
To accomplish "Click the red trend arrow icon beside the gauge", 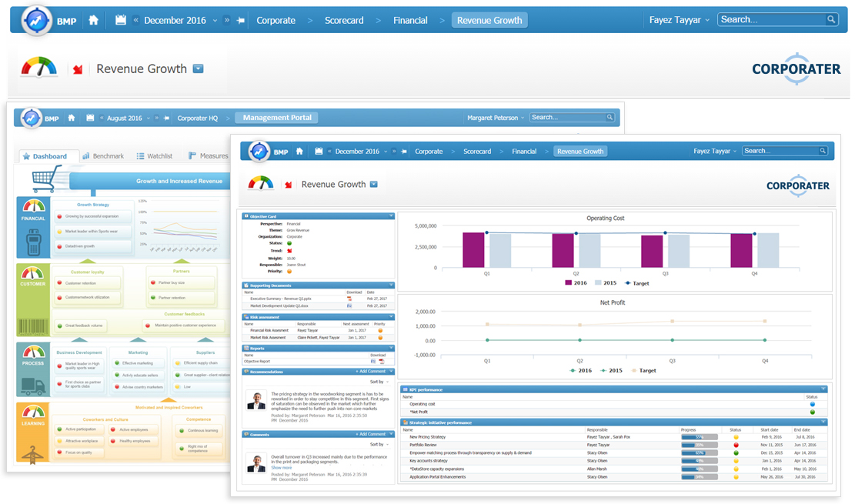I will [x=77, y=68].
